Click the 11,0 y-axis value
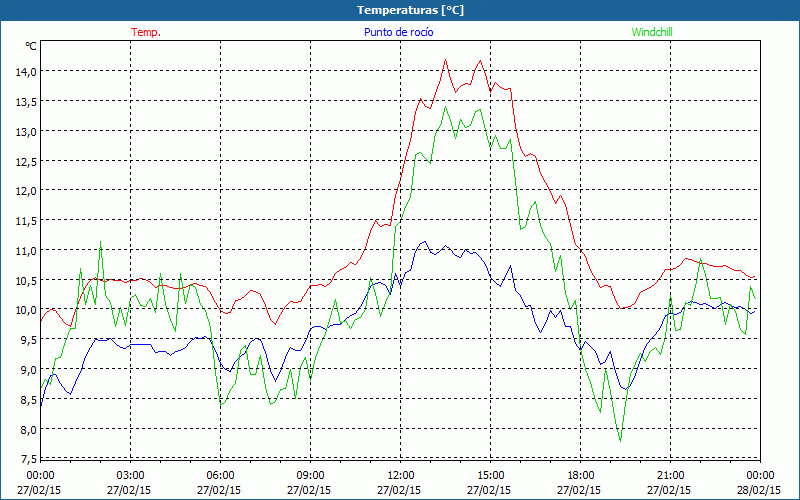 [x=27, y=251]
